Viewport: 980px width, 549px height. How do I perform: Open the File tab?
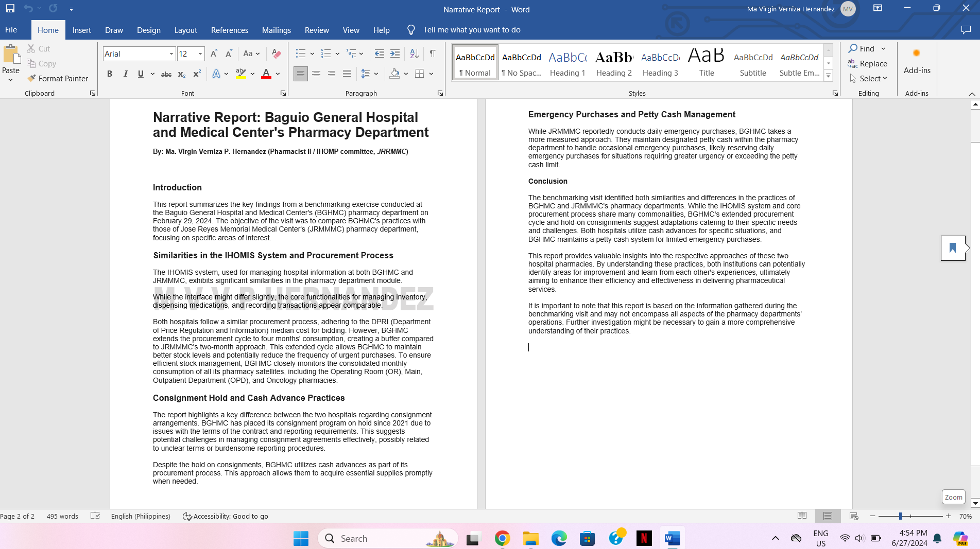coord(11,30)
